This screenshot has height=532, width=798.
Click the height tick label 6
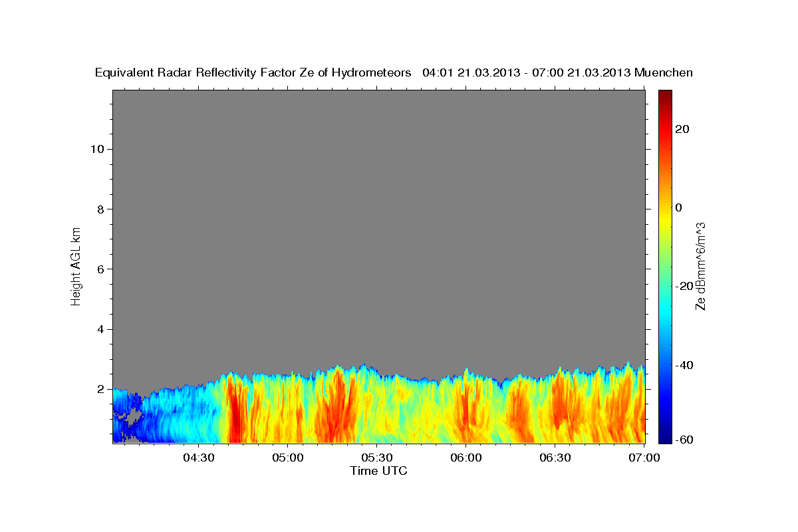point(99,269)
